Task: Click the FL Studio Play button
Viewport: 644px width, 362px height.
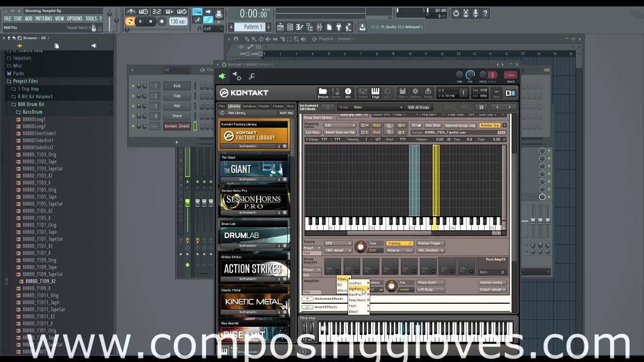Action: click(x=140, y=21)
